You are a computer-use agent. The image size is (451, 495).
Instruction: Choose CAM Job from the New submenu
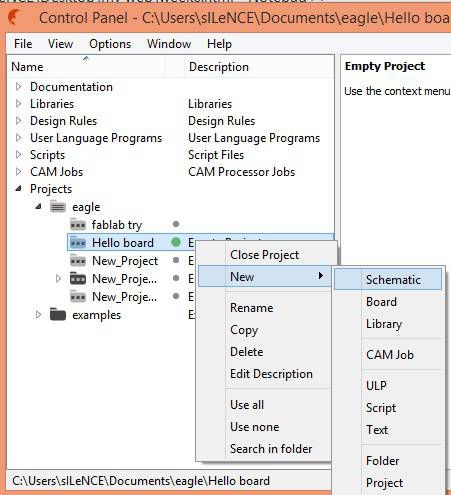click(388, 354)
